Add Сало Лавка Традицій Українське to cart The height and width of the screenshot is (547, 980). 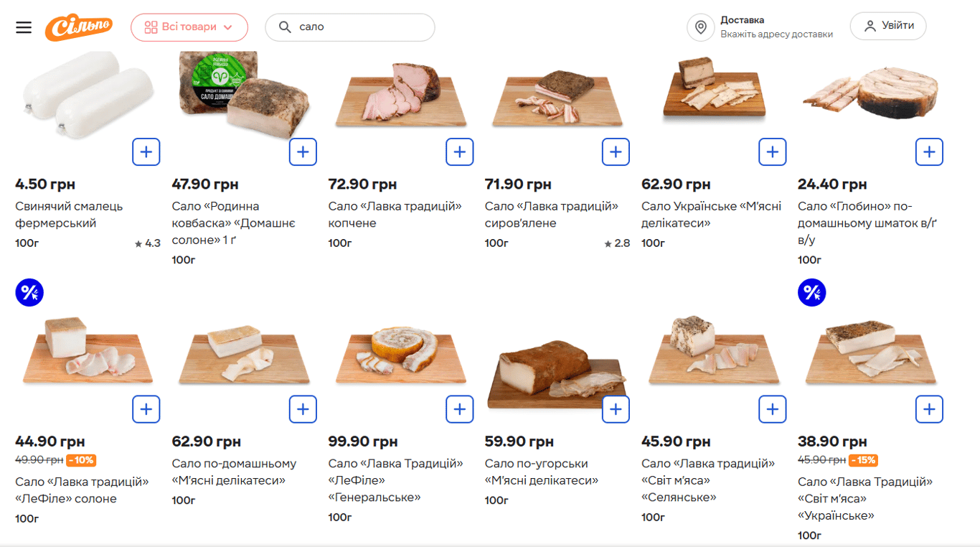click(929, 409)
